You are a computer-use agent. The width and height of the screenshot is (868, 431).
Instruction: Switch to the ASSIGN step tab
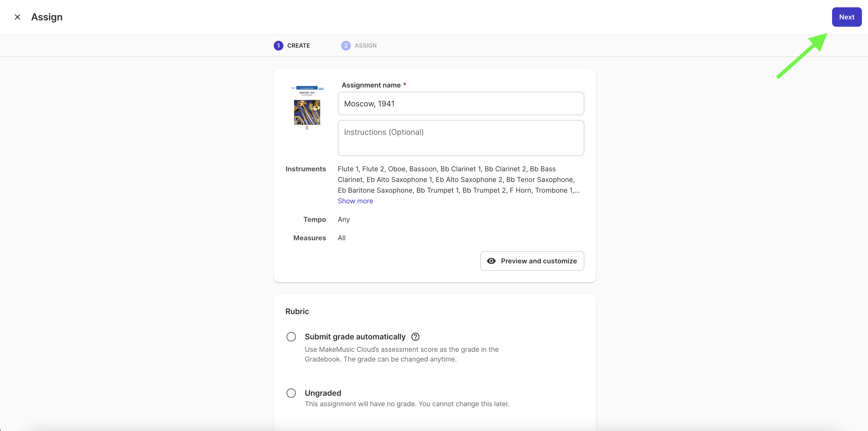(365, 45)
